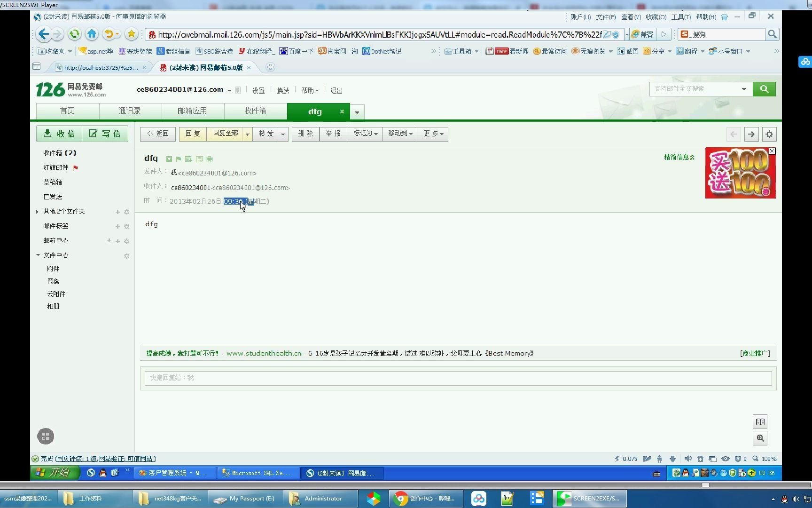The image size is (812, 508).
Task: Click into the 快捷回复 quick reply box
Action: point(458,378)
